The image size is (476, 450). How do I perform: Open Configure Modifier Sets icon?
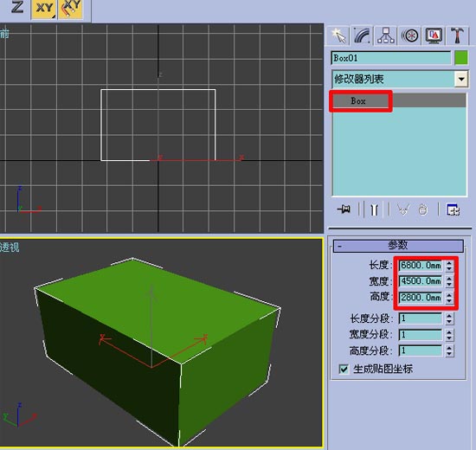pyautogui.click(x=453, y=209)
